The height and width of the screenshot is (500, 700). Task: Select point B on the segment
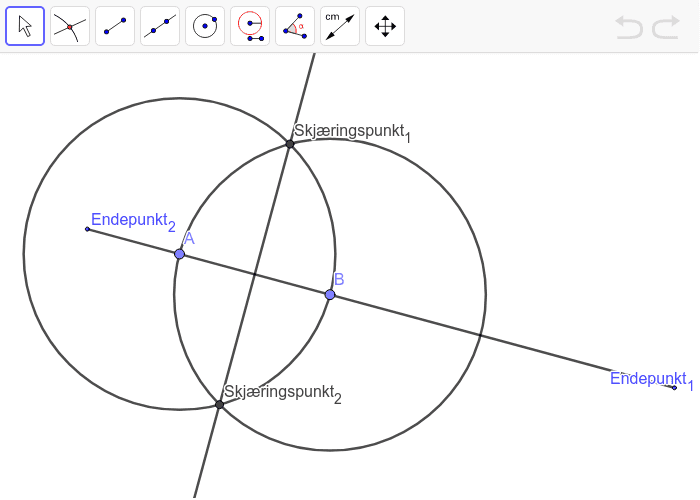tap(330, 295)
